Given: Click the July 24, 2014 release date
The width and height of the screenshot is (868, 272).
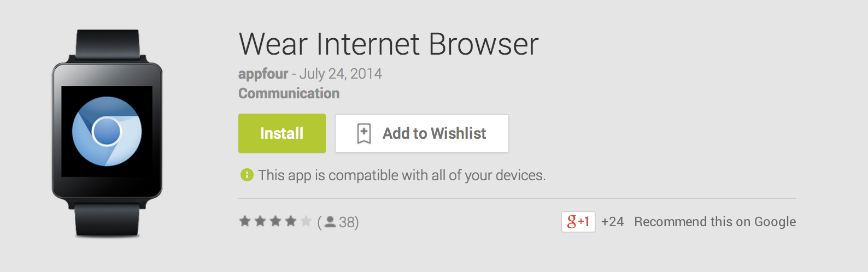Looking at the screenshot, I should tap(341, 74).
